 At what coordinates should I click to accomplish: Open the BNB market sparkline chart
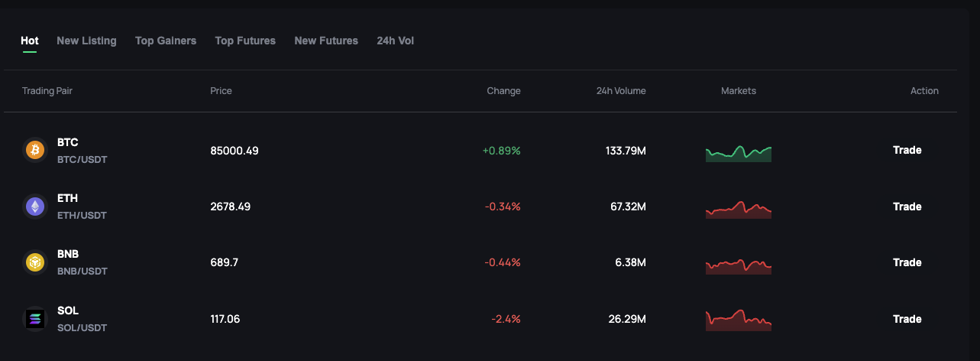[739, 265]
